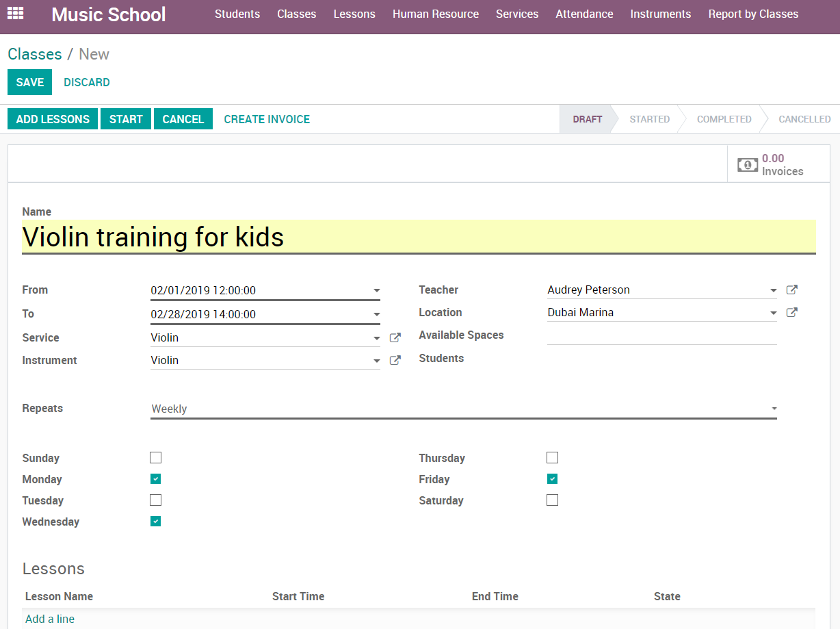Open external link for Service Violin

coord(395,338)
